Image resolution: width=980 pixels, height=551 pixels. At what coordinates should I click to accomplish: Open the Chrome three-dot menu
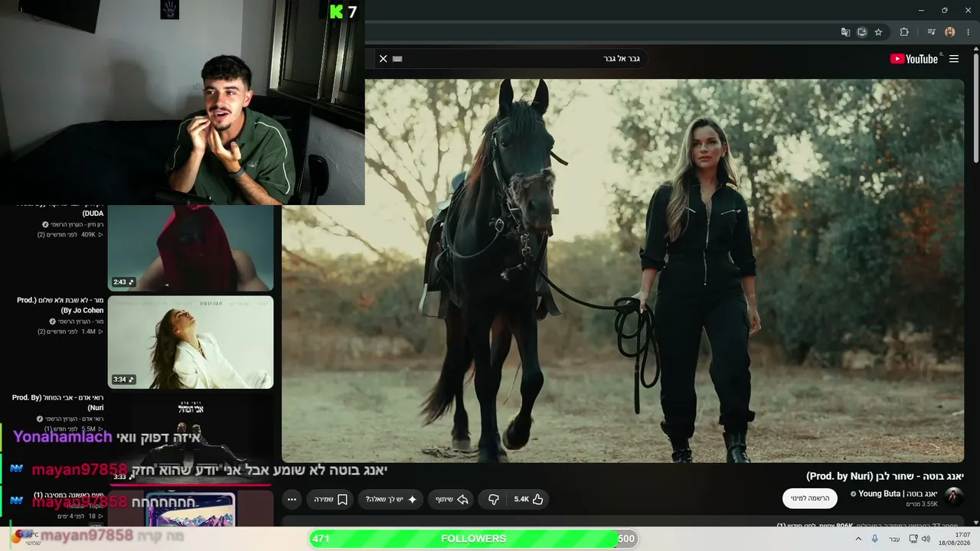coord(969,32)
